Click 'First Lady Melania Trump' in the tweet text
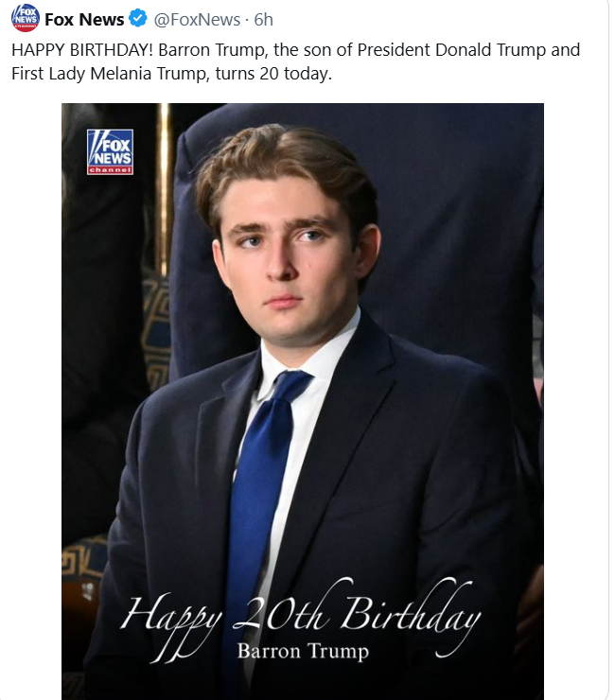Image resolution: width=615 pixels, height=700 pixels. pyautogui.click(x=108, y=74)
